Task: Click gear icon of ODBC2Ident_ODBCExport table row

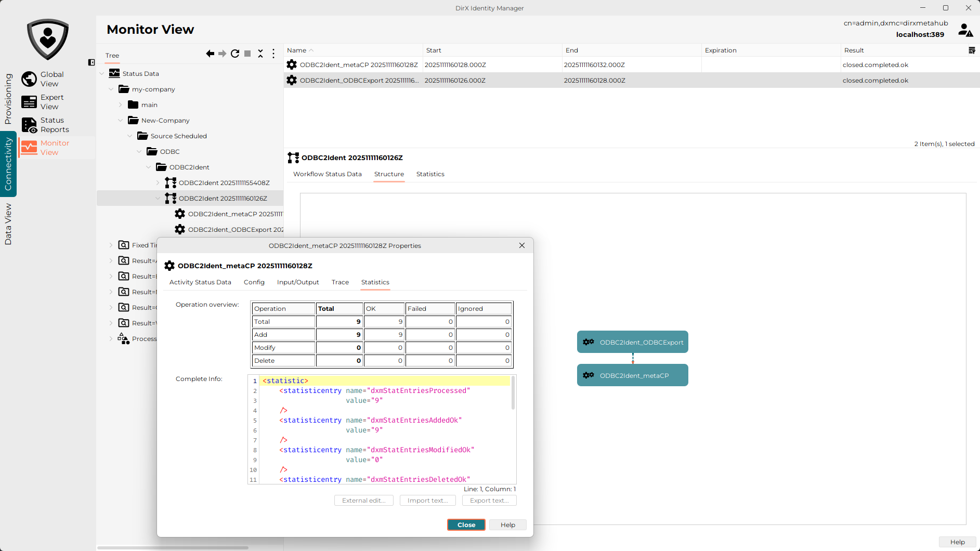Action: coord(292,80)
